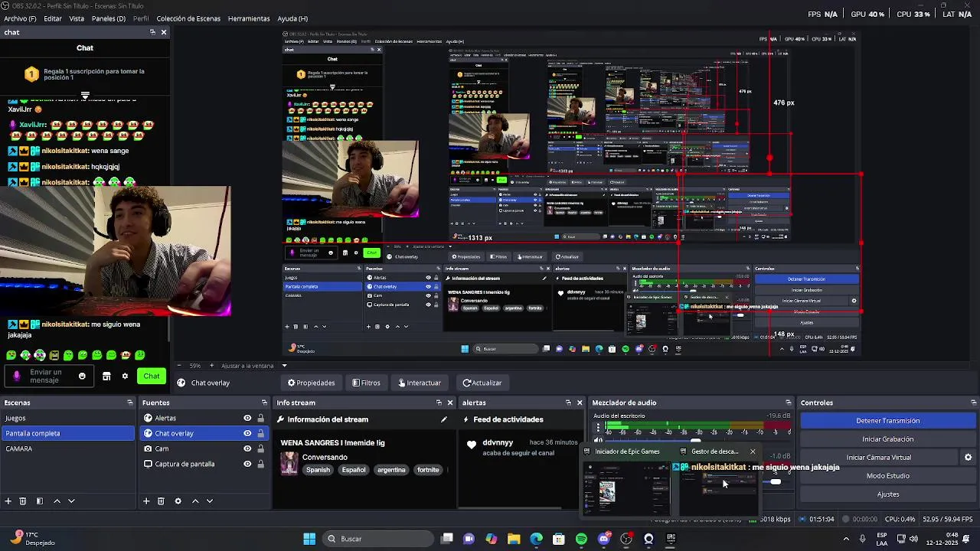This screenshot has height=551, width=980.
Task: Click Detener Transmisión button
Action: coord(888,421)
